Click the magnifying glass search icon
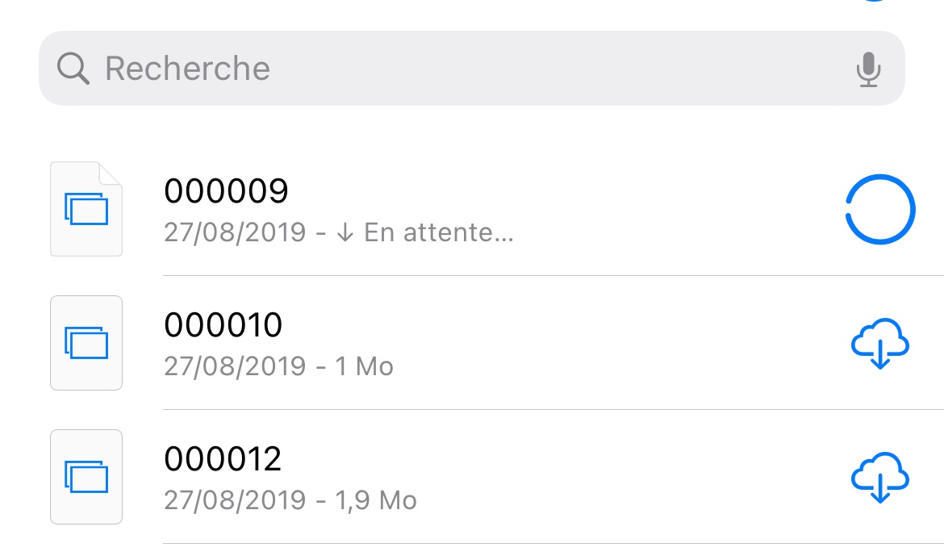This screenshot has height=560, width=944. (x=73, y=69)
